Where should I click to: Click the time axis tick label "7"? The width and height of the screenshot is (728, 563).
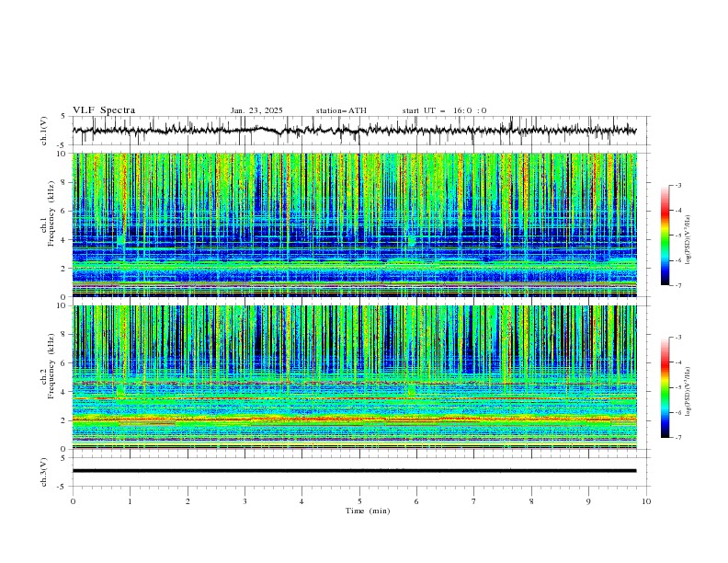474,501
